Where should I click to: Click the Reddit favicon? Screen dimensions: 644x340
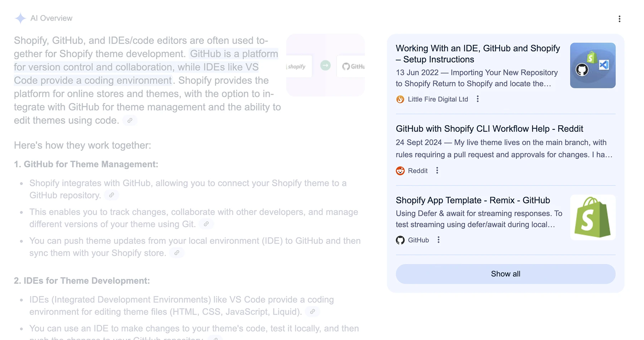tap(400, 171)
